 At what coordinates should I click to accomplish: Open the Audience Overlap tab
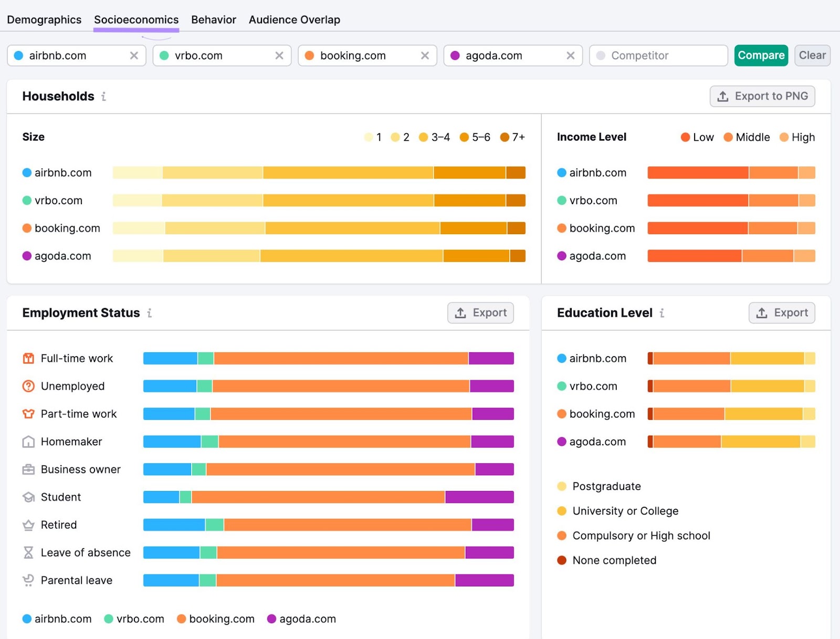pos(294,19)
